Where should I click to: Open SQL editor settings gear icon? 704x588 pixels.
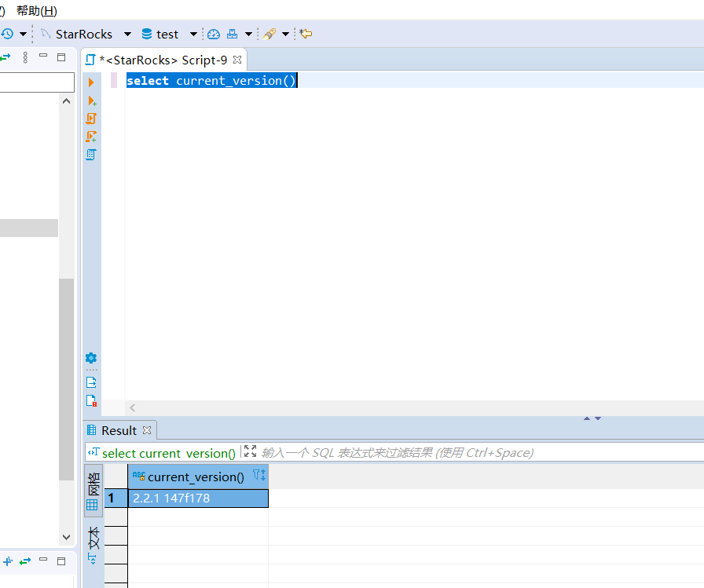(91, 358)
